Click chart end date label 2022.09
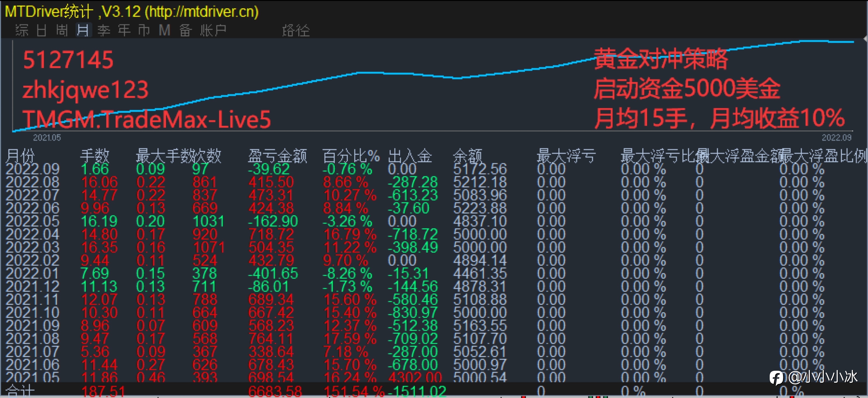 tap(836, 138)
